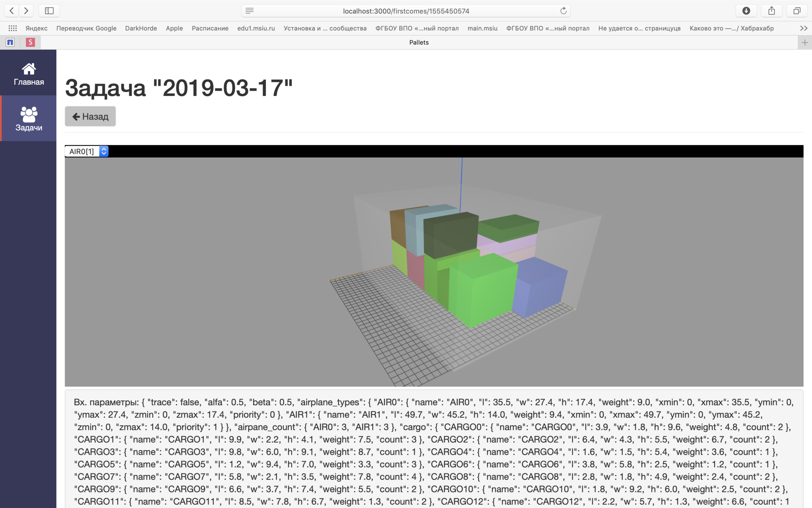812x508 pixels.
Task: Click the Назад back button
Action: [90, 116]
